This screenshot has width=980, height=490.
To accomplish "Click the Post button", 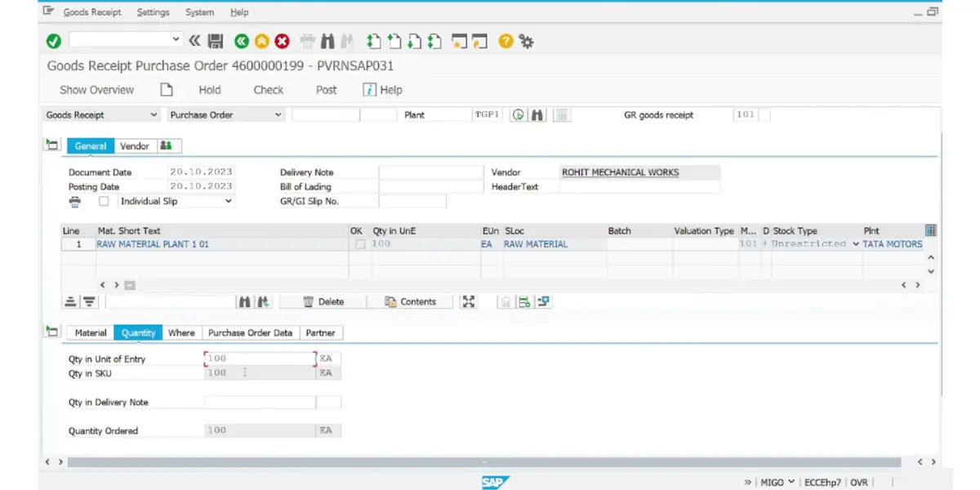I will click(x=327, y=90).
